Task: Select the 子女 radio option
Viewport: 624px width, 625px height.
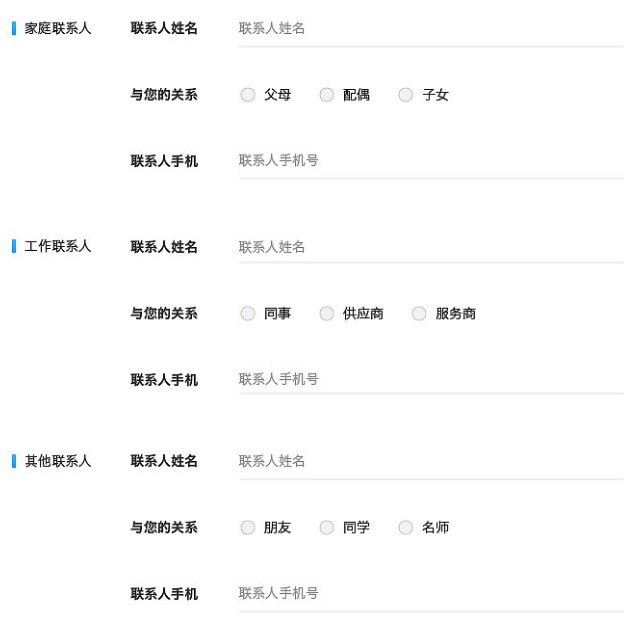Action: (405, 95)
